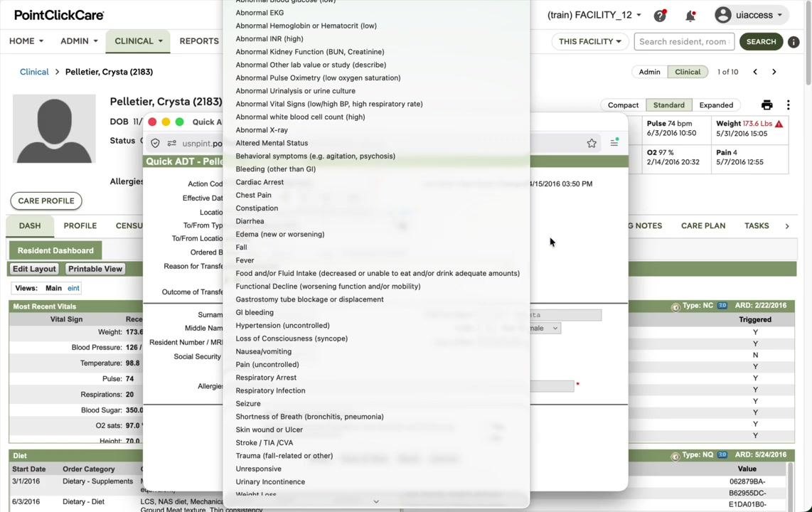The height and width of the screenshot is (512, 812).
Task: Open the help question mark icon
Action: point(660,16)
